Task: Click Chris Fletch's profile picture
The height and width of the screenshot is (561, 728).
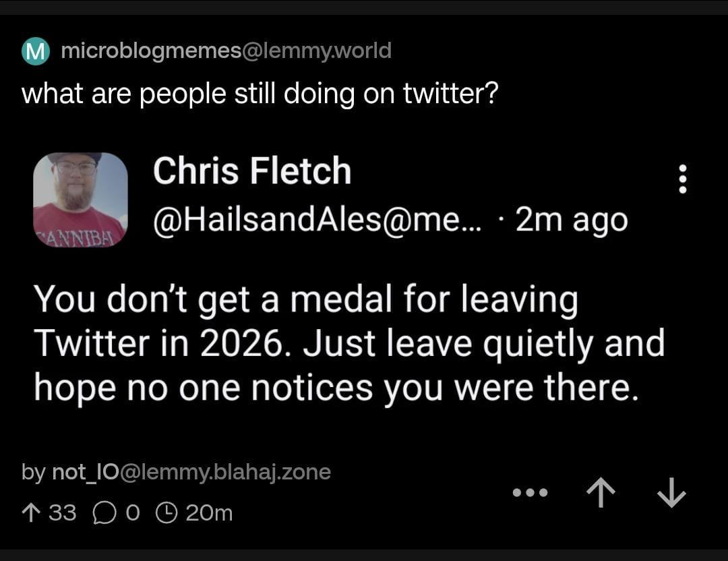Action: (x=80, y=200)
